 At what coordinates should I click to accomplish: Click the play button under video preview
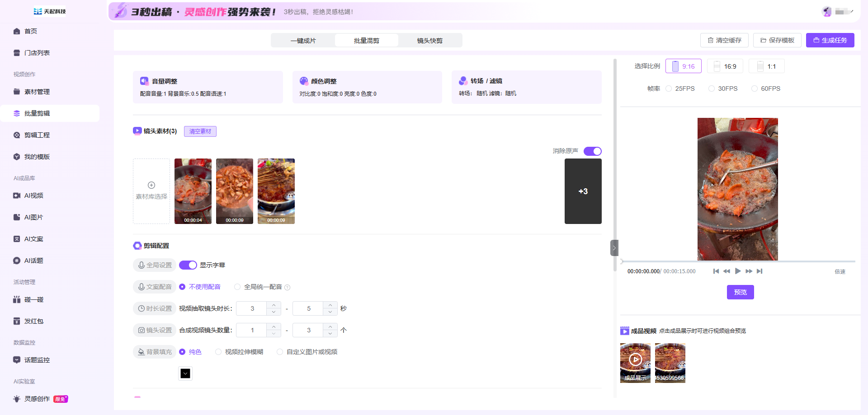tap(738, 271)
